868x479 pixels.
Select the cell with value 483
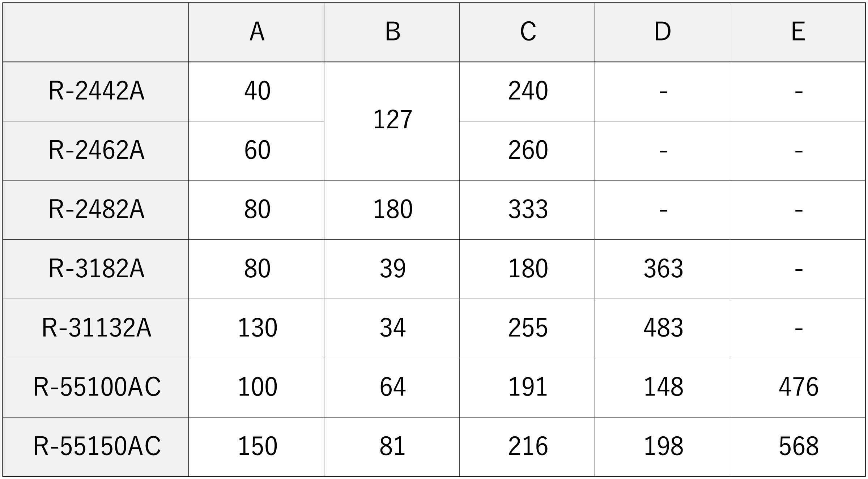pyautogui.click(x=663, y=328)
